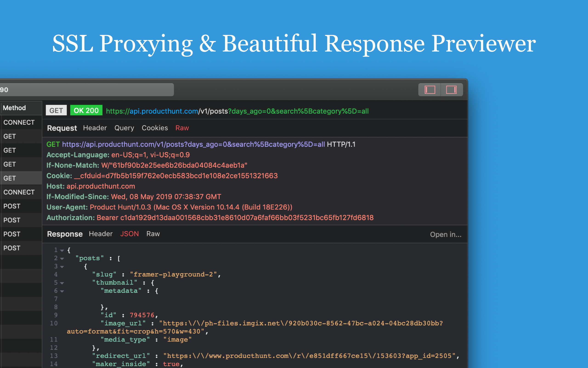Image resolution: width=588 pixels, height=368 pixels.
Task: Collapse the JSON root object on line 1
Action: click(x=62, y=250)
